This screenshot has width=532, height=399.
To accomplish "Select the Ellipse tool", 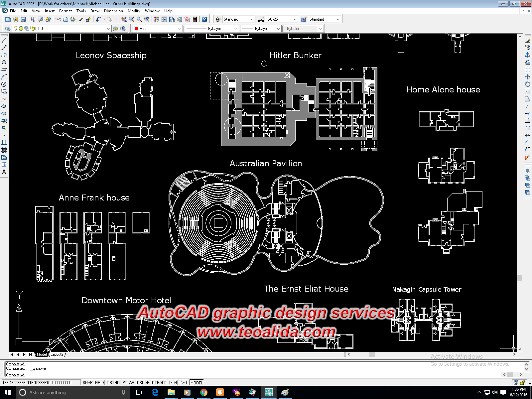I will coord(4,106).
